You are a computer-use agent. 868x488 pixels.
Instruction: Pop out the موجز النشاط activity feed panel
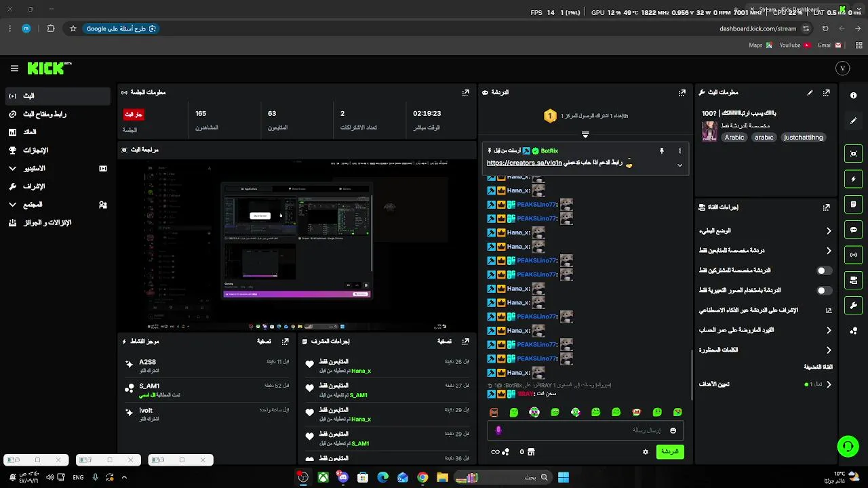point(285,342)
